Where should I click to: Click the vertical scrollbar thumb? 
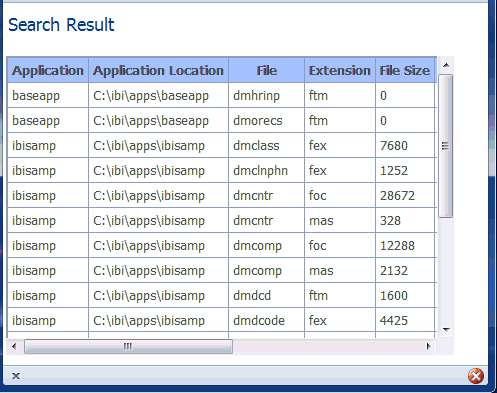pos(446,146)
